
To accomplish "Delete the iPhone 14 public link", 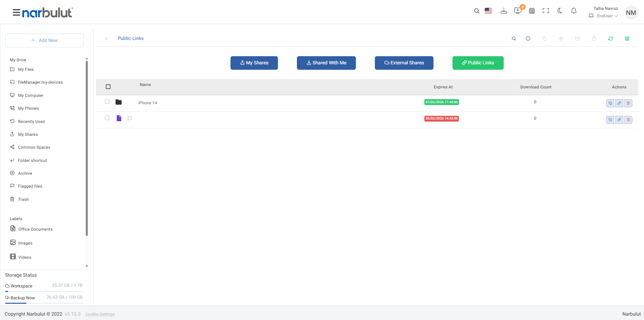I will pyautogui.click(x=628, y=103).
